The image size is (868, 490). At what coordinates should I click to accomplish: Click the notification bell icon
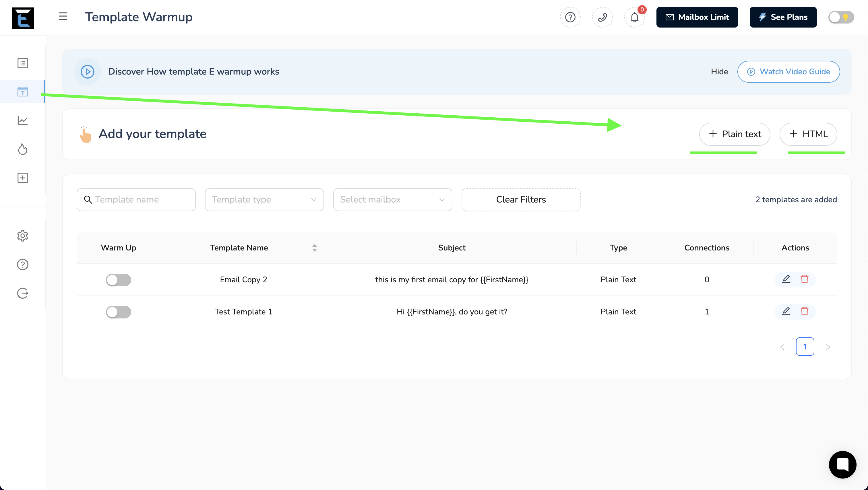634,17
